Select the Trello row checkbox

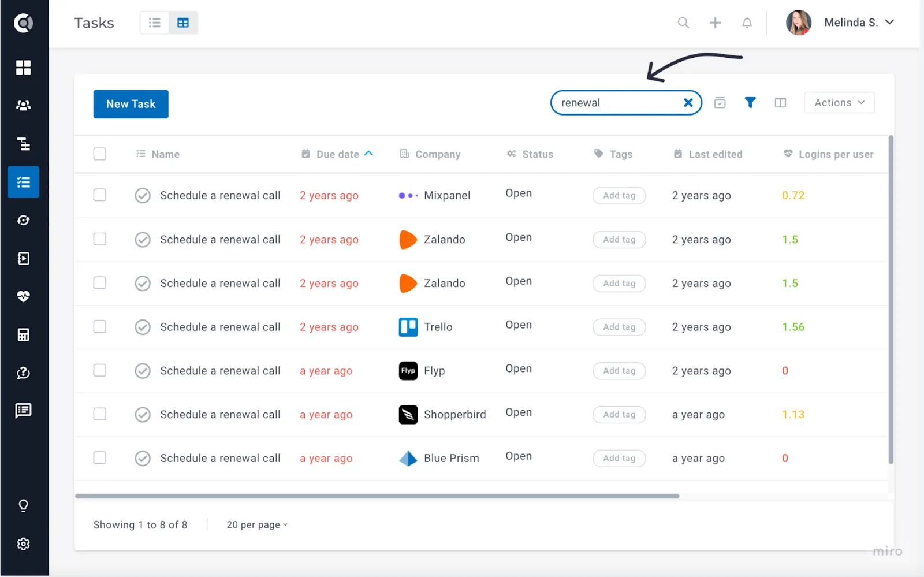100,327
